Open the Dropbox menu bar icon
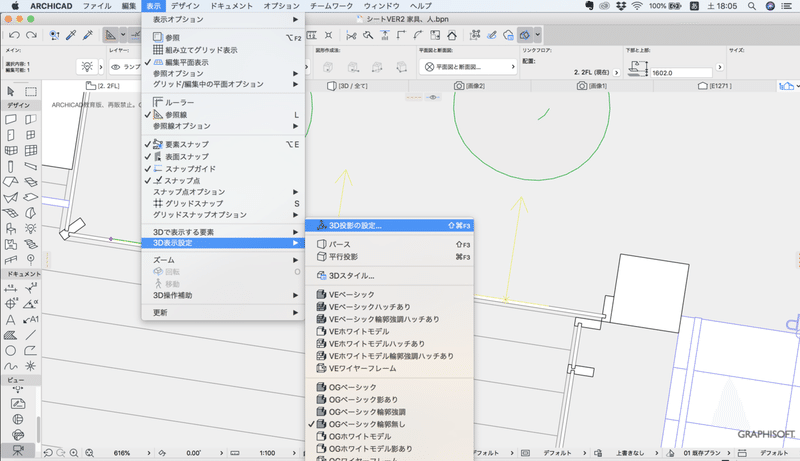Viewport: 800px width, 461px height. point(621,6)
